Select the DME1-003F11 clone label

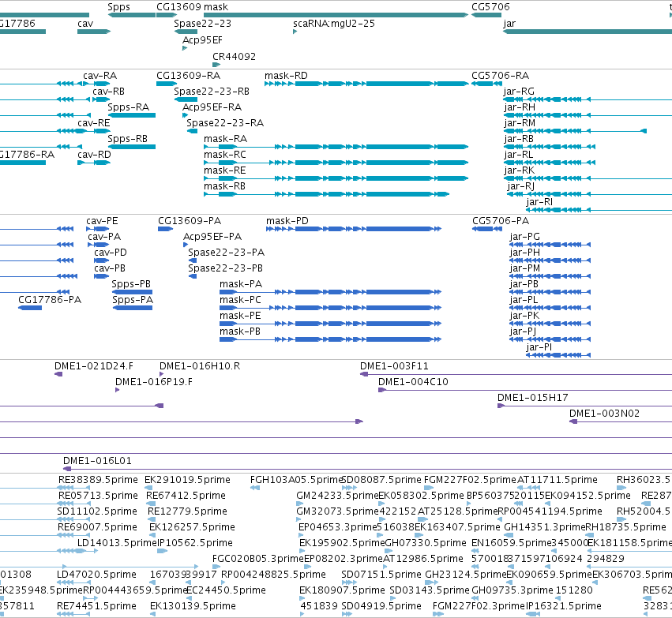(394, 366)
